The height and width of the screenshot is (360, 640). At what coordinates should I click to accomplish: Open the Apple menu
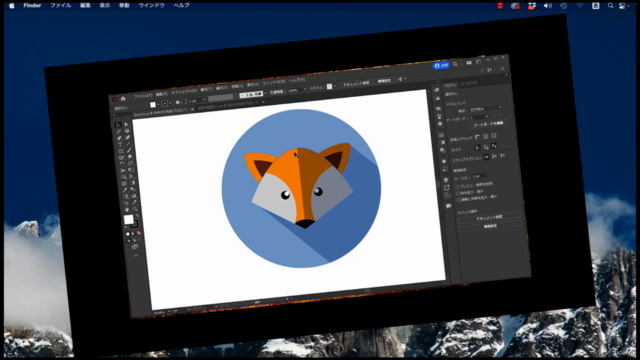pos(11,6)
